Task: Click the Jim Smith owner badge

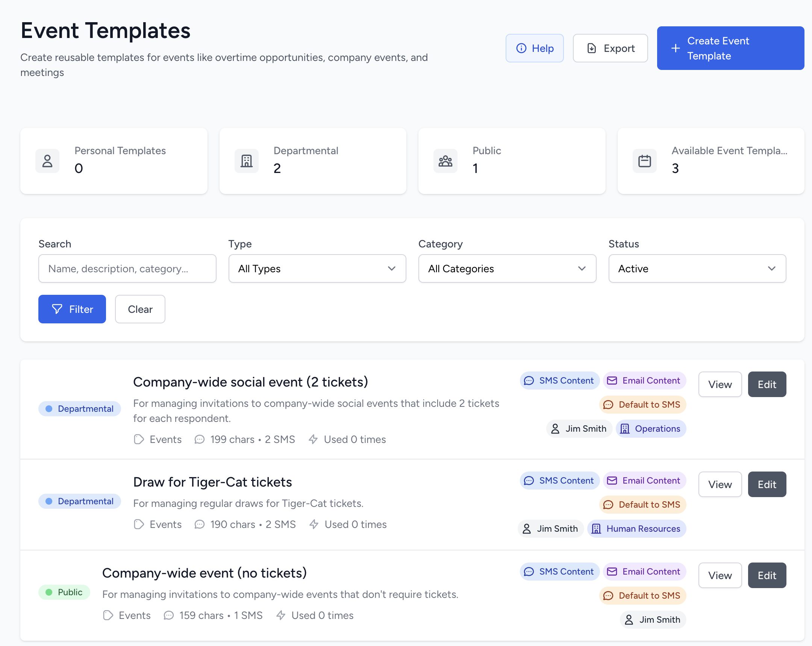Action: 579,428
